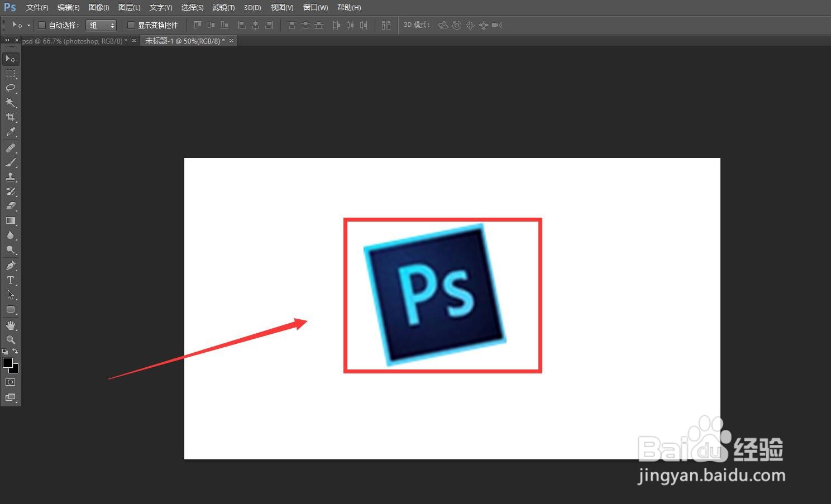Image resolution: width=831 pixels, height=504 pixels.
Task: Click the Ps logo image on canvas
Action: [435, 295]
